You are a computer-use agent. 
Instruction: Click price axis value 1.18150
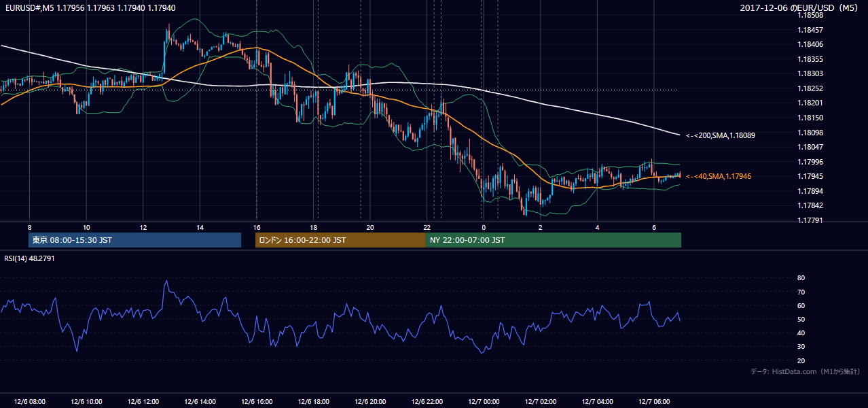click(x=810, y=118)
